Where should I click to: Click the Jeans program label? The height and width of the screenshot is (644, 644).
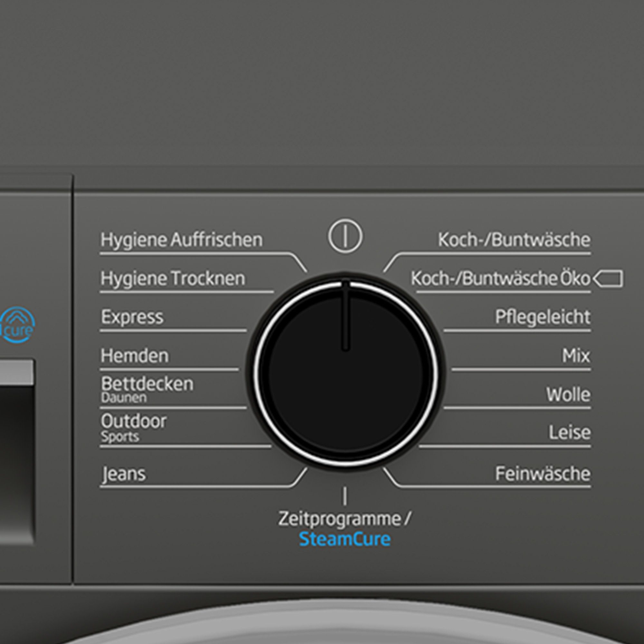tap(124, 474)
